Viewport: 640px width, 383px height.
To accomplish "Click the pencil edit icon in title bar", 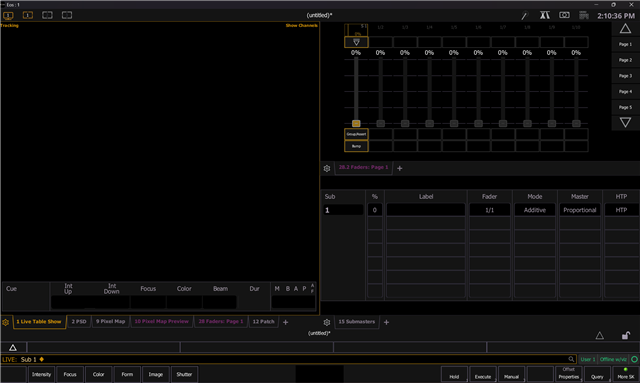I will pyautogui.click(x=524, y=16).
